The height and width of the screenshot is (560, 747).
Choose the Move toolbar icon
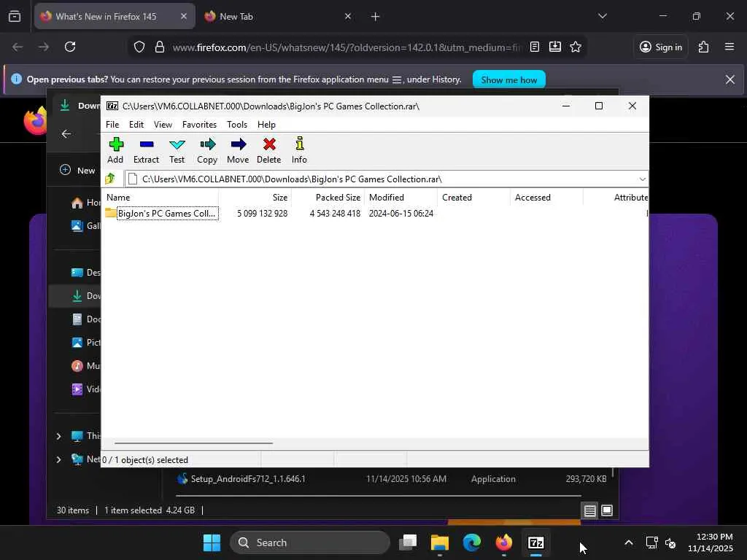click(238, 150)
